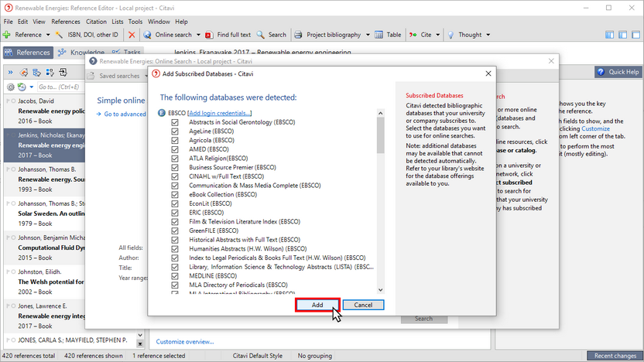Click the Go to (Ctrl+E) input field
Screen dimensions: 644x362
(61, 87)
